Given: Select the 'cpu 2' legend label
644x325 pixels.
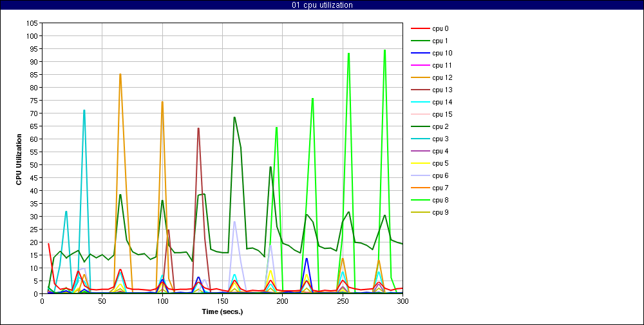Looking at the screenshot, I should [x=440, y=126].
